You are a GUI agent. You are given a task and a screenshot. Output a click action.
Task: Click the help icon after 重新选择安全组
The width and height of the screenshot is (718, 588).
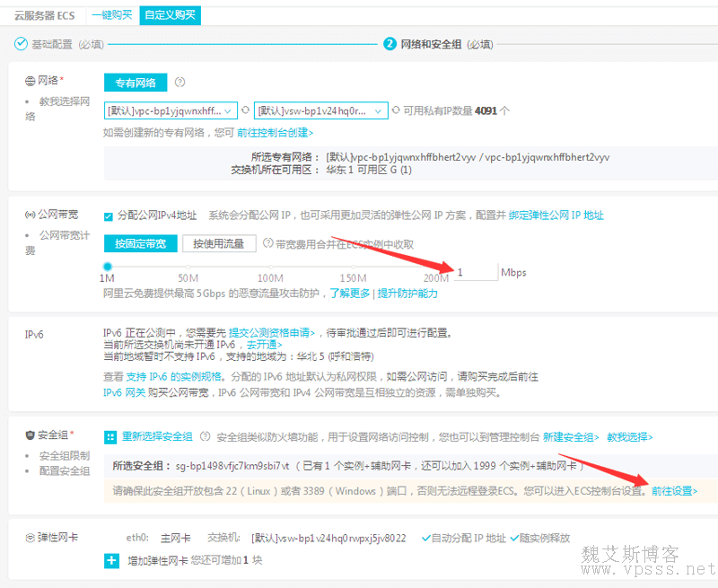[x=206, y=437]
